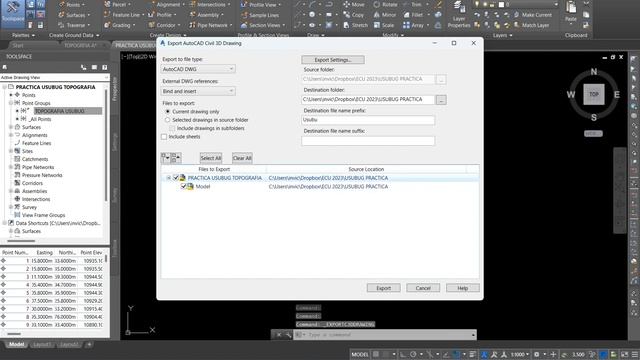Click the Toolspace help icon
The image size is (640, 360).
104,67
